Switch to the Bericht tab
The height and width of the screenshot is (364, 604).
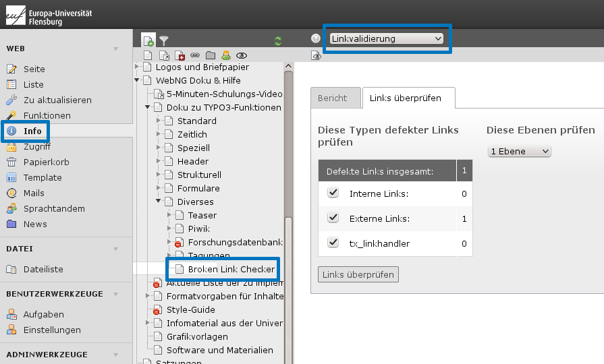tap(332, 98)
